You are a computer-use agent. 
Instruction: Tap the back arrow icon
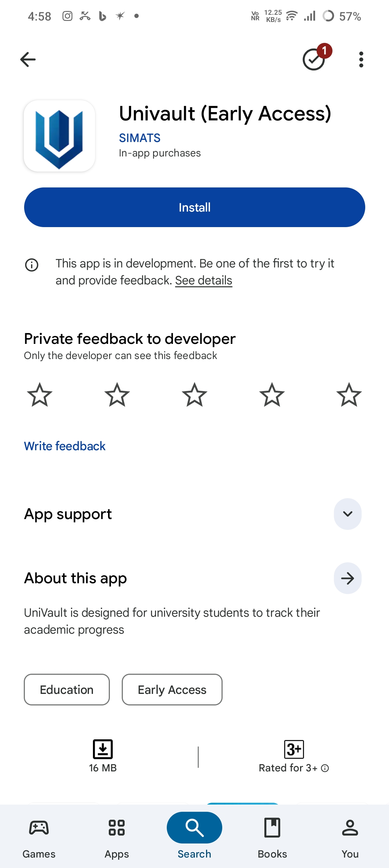click(x=28, y=59)
